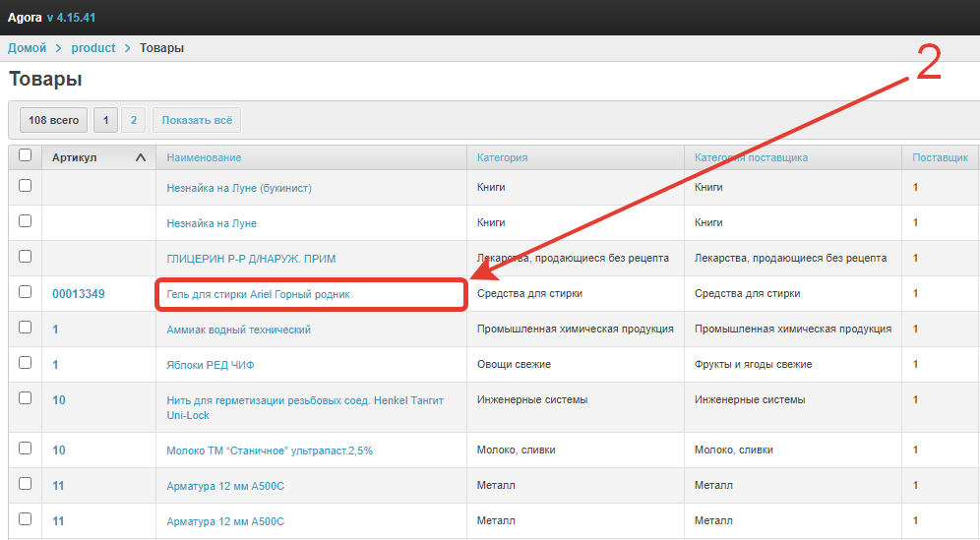Click current page 1 pagination button

106,121
